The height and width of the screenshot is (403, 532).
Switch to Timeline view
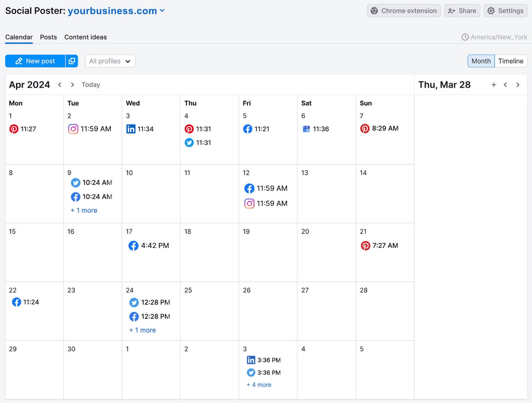(511, 61)
